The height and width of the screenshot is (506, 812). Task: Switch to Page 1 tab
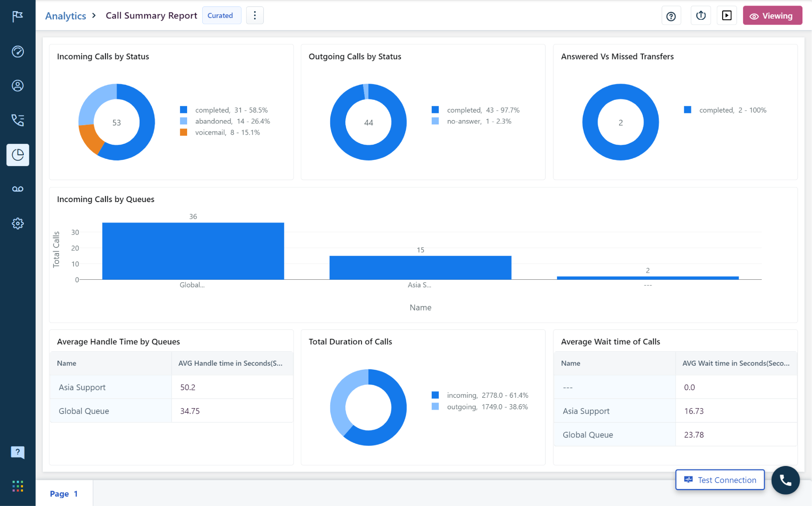click(64, 494)
